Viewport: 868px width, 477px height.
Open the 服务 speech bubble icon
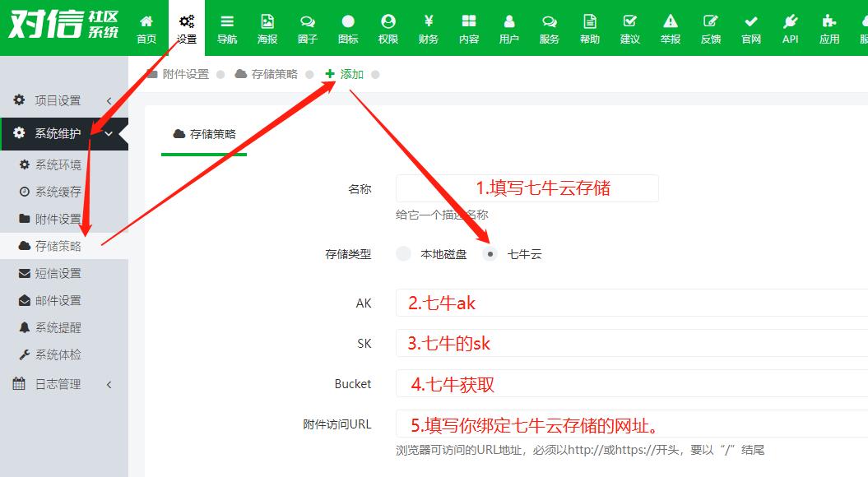tap(549, 21)
